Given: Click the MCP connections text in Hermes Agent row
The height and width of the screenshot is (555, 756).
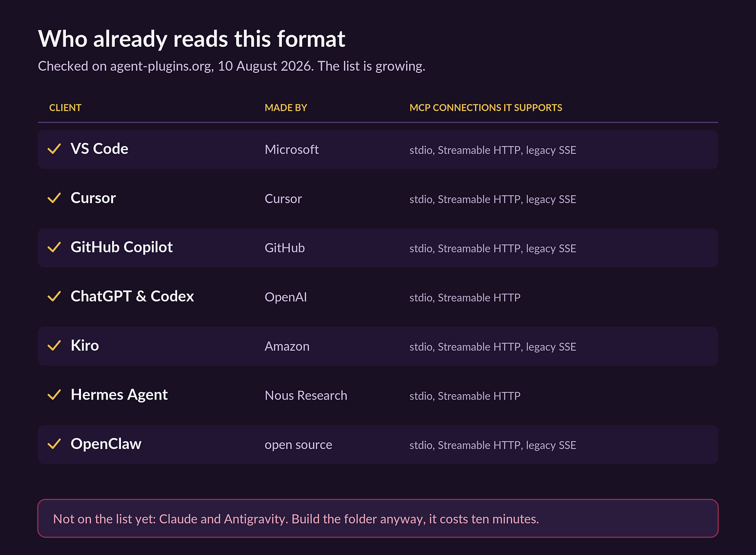Looking at the screenshot, I should click(465, 396).
